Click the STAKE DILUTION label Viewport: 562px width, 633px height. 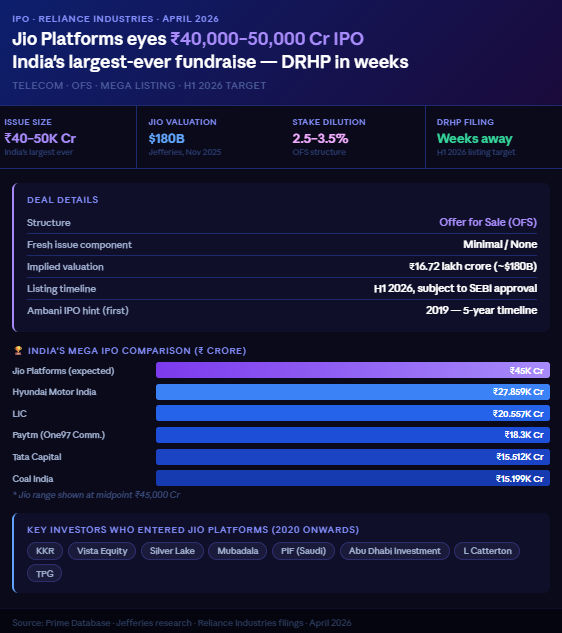click(329, 122)
